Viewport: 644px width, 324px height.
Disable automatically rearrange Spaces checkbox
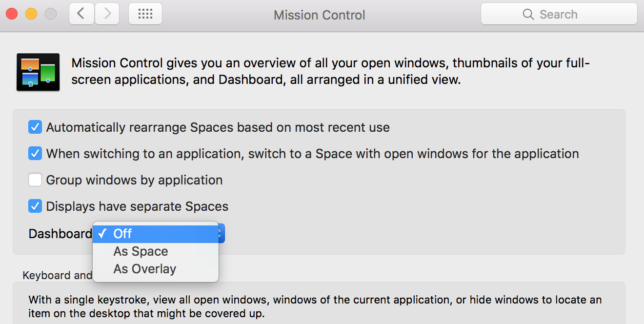coord(35,127)
